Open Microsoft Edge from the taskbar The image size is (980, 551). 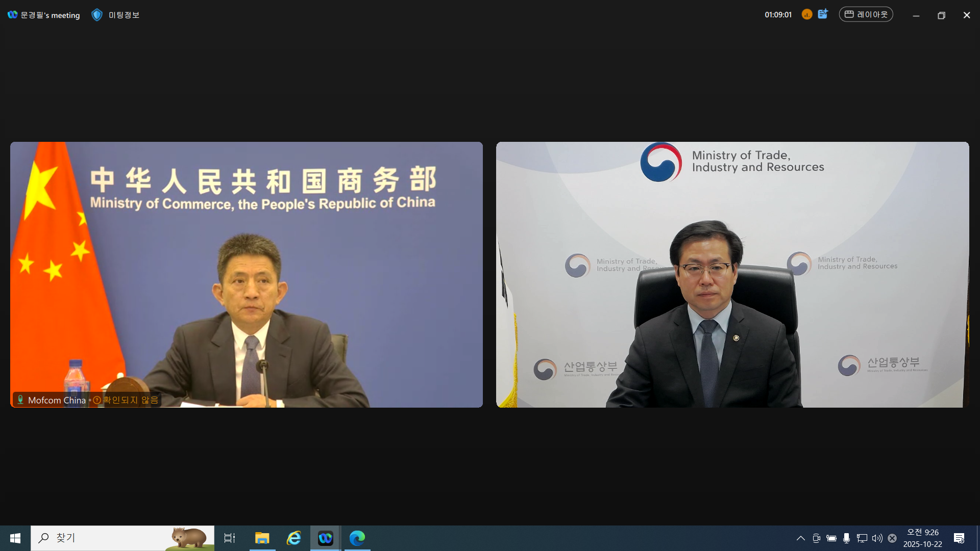pyautogui.click(x=357, y=538)
